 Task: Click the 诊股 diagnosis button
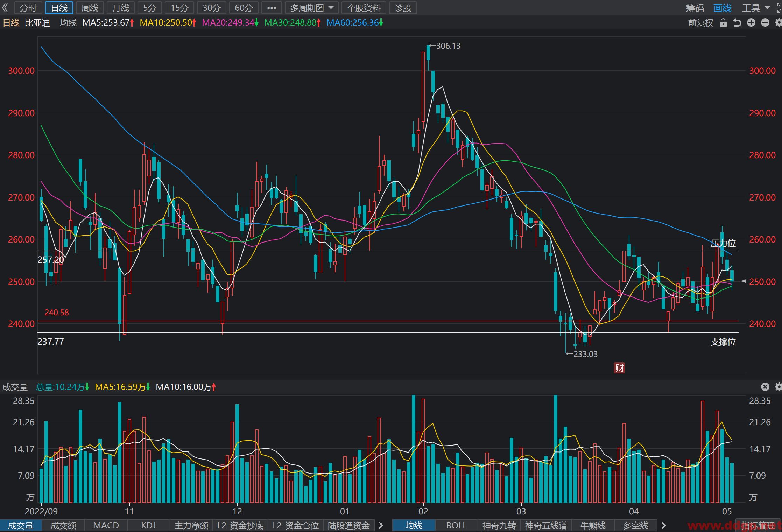click(403, 8)
